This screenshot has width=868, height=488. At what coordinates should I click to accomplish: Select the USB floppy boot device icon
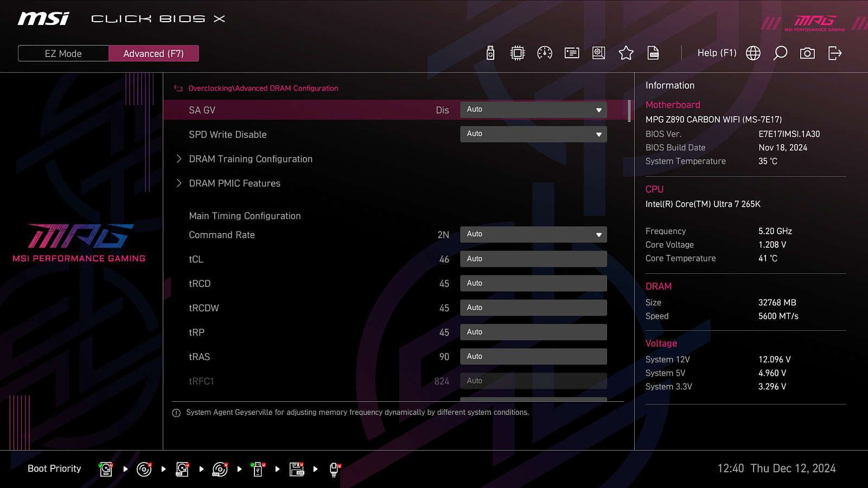click(x=297, y=469)
